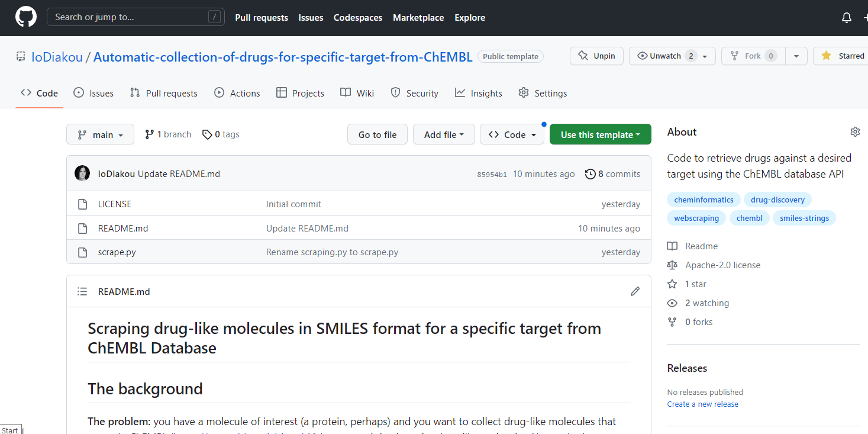Open commit hash 85954b1
This screenshot has width=868, height=434.
tap(492, 174)
